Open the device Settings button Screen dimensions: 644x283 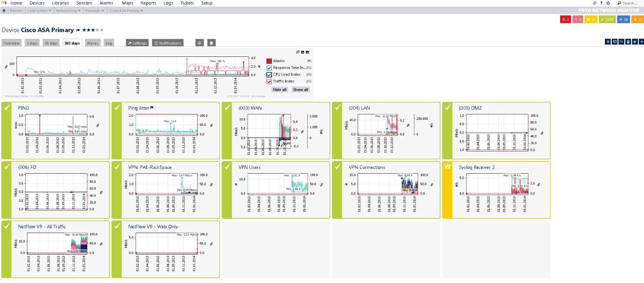[137, 43]
